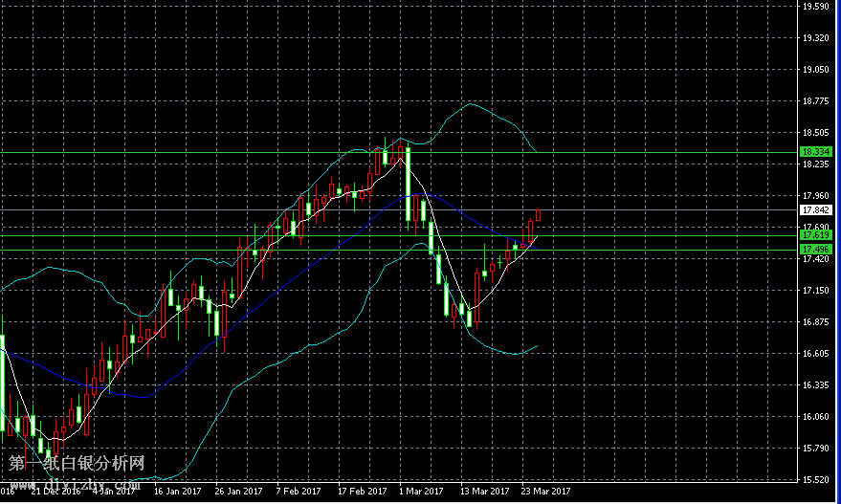This screenshot has width=841, height=504.
Task: Click the 17 Feb 2017 date label
Action: tap(362, 492)
